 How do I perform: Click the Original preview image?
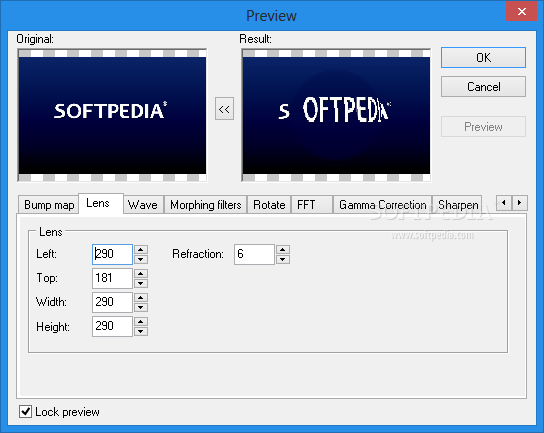[x=112, y=115]
